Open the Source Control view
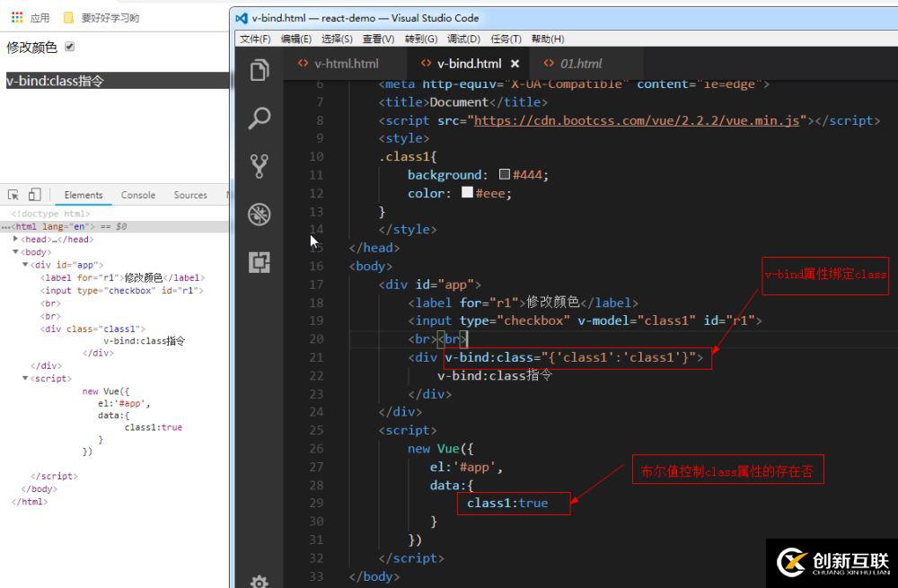Screen dimensions: 898x588 (x=260, y=166)
